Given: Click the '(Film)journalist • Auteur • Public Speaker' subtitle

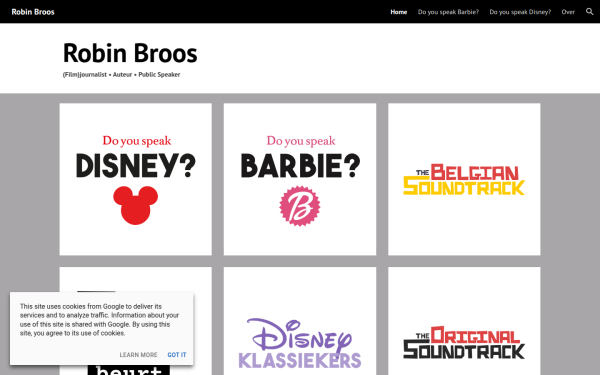Looking at the screenshot, I should 121,75.
